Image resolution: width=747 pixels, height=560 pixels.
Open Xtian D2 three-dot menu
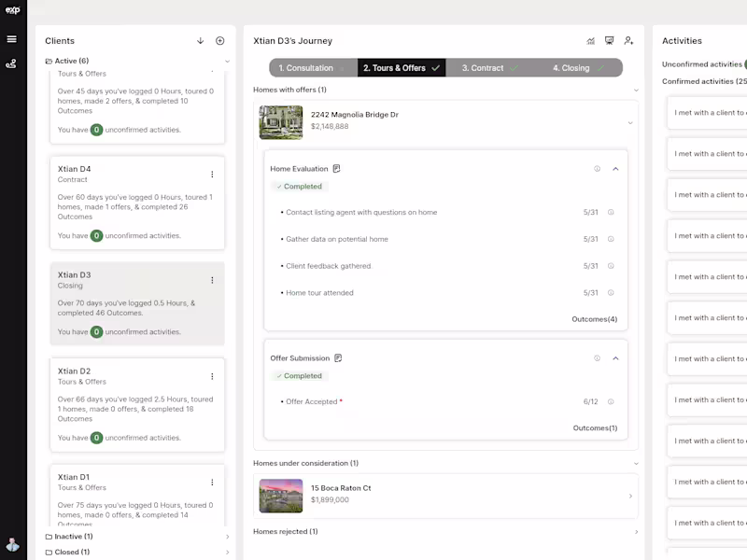(212, 376)
